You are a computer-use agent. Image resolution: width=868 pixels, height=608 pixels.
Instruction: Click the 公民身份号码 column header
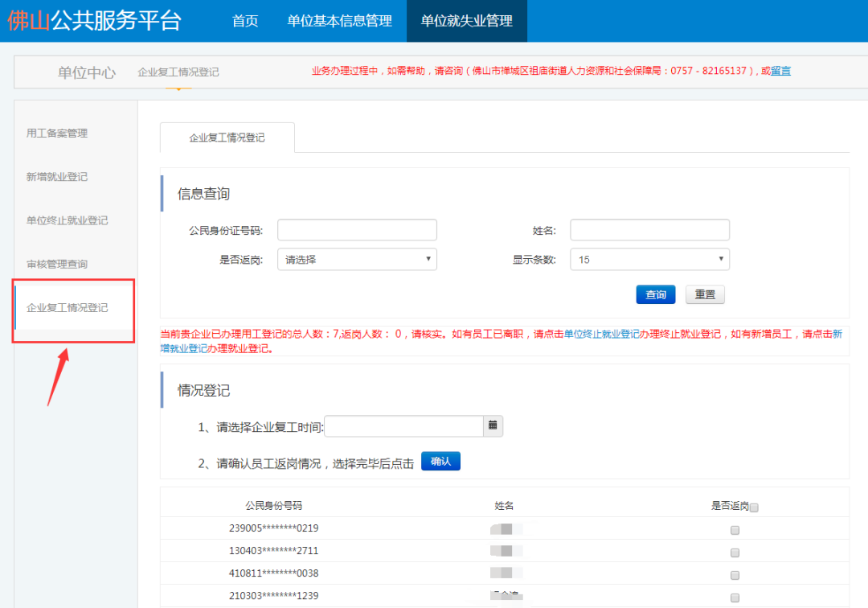(x=273, y=506)
